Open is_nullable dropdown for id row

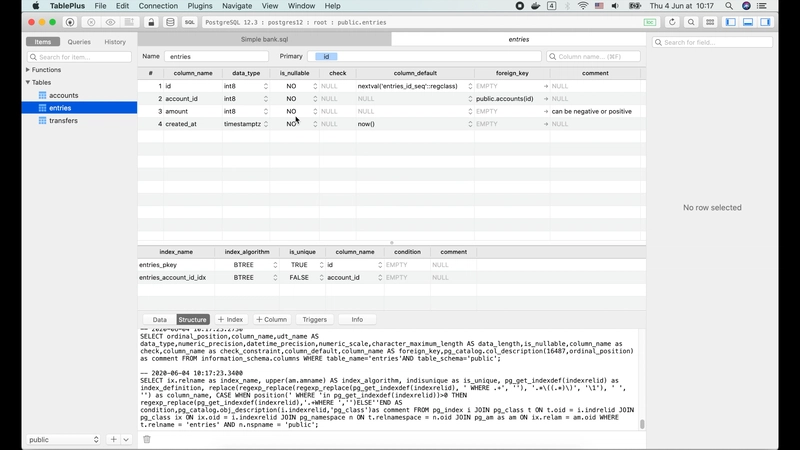(315, 86)
